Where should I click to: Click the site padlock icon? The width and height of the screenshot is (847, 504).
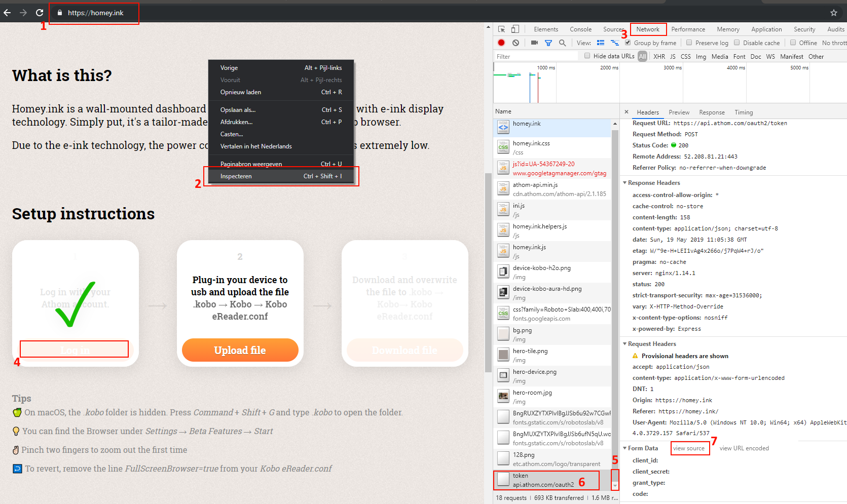[60, 13]
